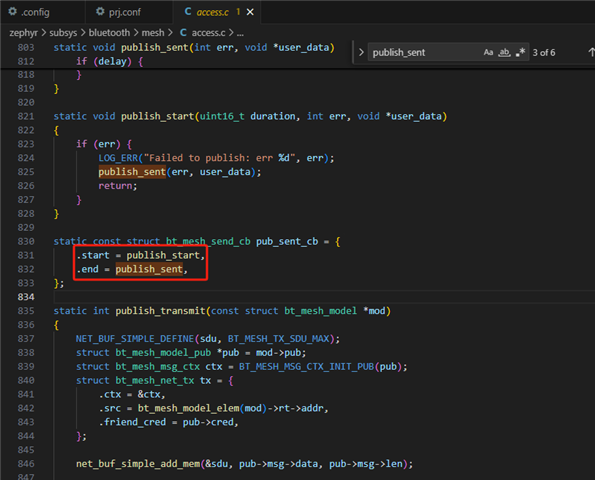
Task: Click the '3 of 6' match counter
Action: (x=544, y=53)
